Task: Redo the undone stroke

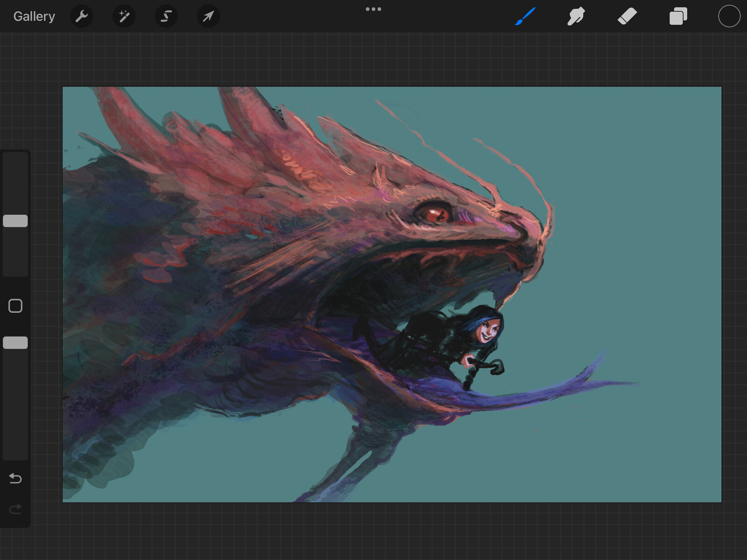Action: point(15,508)
